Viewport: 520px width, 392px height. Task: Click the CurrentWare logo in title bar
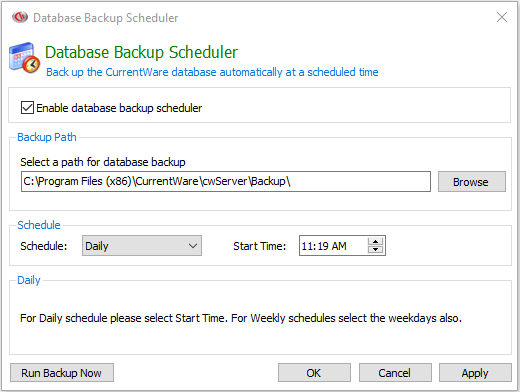pos(20,17)
